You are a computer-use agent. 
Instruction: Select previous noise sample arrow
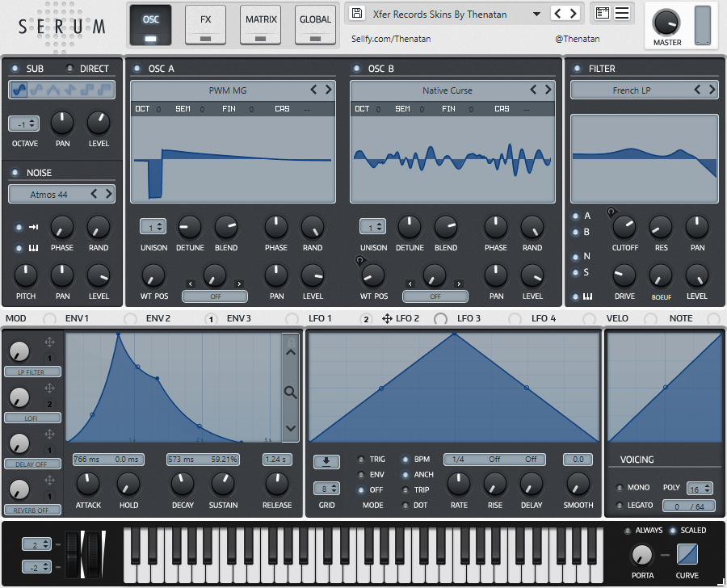(94, 194)
